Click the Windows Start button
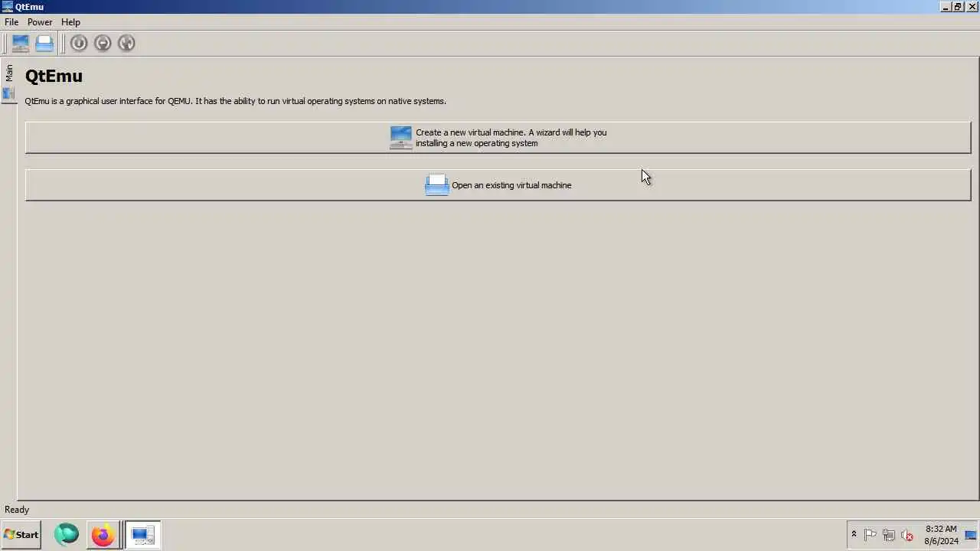 click(x=21, y=535)
